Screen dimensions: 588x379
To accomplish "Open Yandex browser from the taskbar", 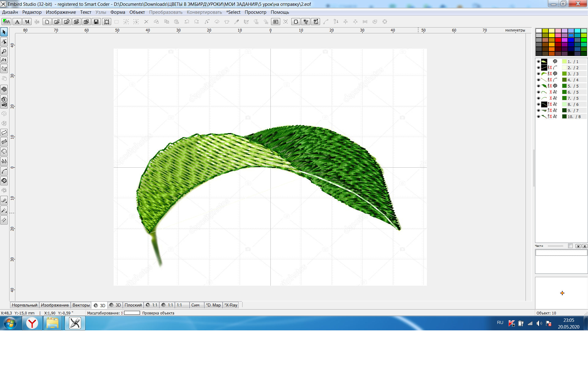I will coord(32,323).
